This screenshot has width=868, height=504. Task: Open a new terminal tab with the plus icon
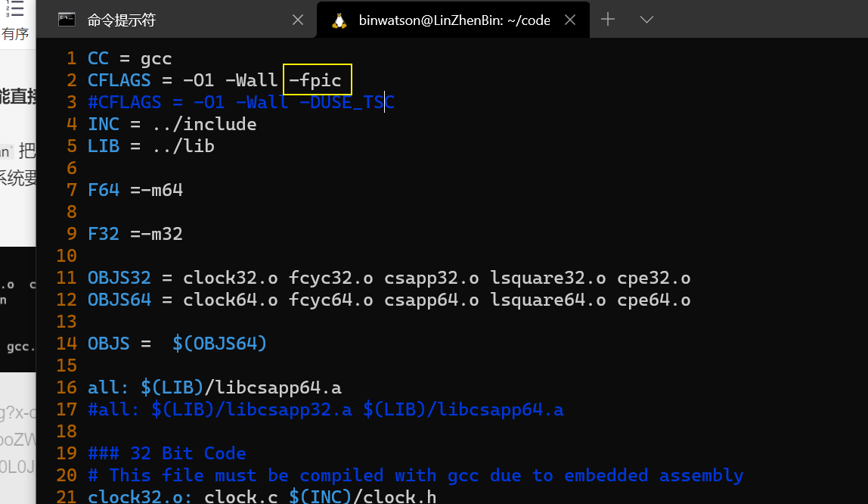pos(607,20)
